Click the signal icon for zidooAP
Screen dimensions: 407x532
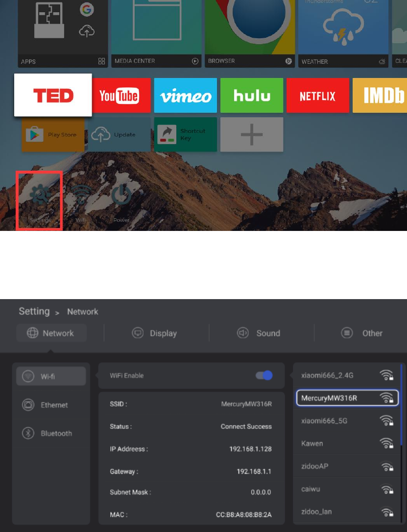387,467
